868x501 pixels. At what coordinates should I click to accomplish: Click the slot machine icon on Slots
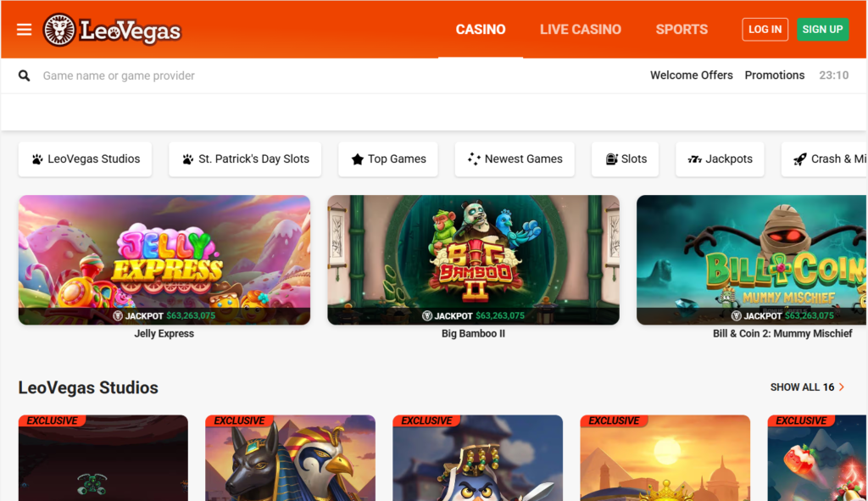click(611, 159)
